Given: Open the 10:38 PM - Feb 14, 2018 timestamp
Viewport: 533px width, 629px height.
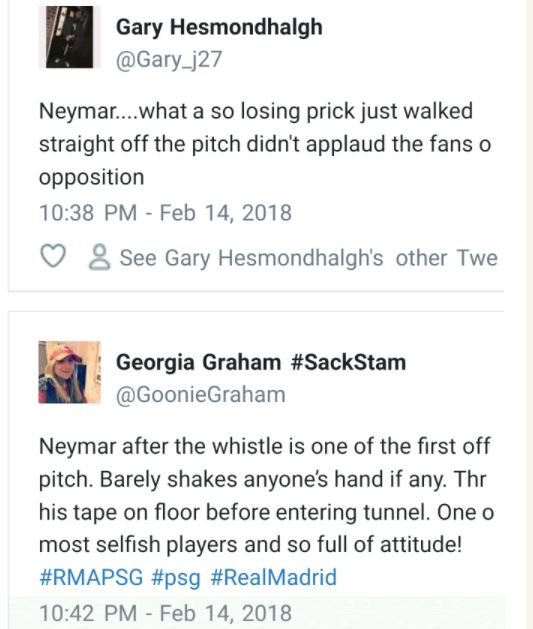Looking at the screenshot, I should (x=165, y=213).
